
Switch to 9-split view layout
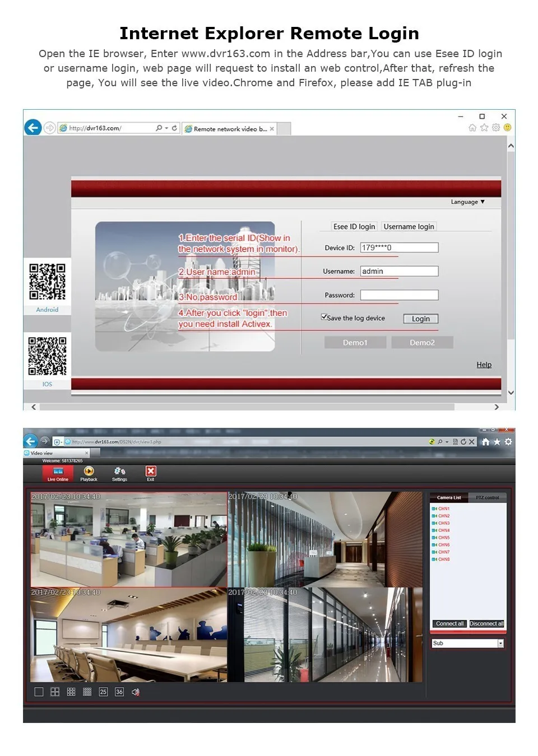click(71, 692)
